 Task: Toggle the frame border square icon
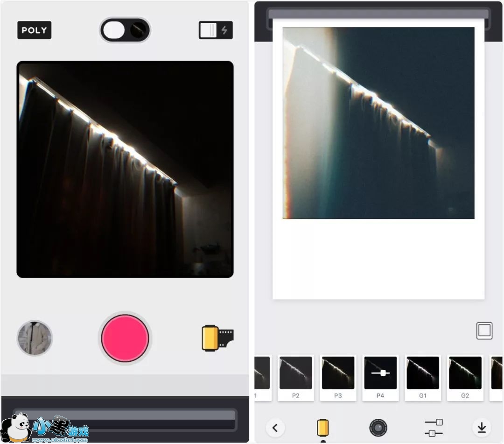tap(484, 331)
